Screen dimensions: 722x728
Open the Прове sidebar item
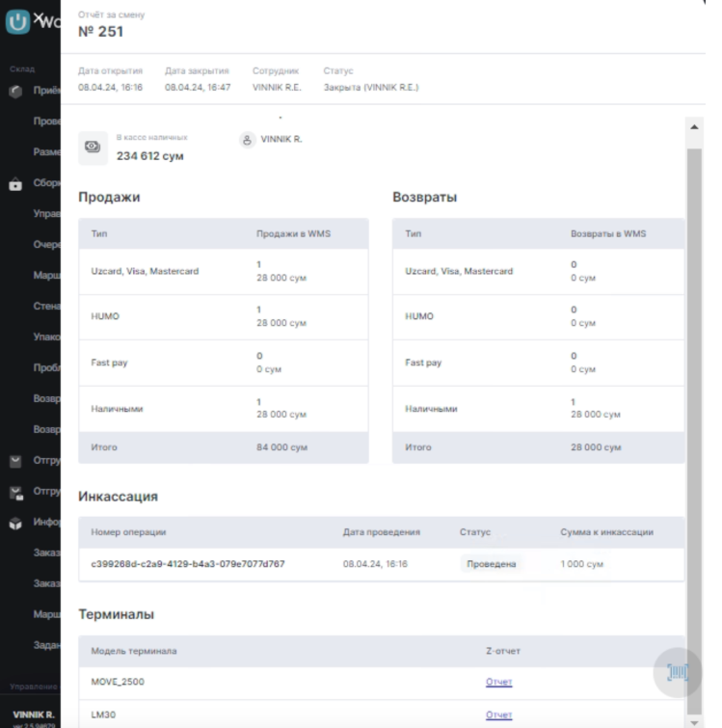(x=46, y=121)
